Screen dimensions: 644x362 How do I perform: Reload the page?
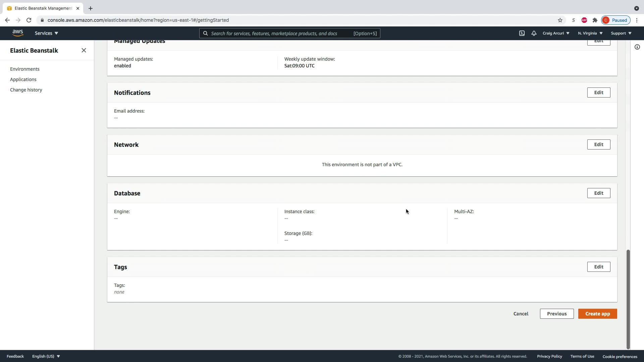point(29,20)
